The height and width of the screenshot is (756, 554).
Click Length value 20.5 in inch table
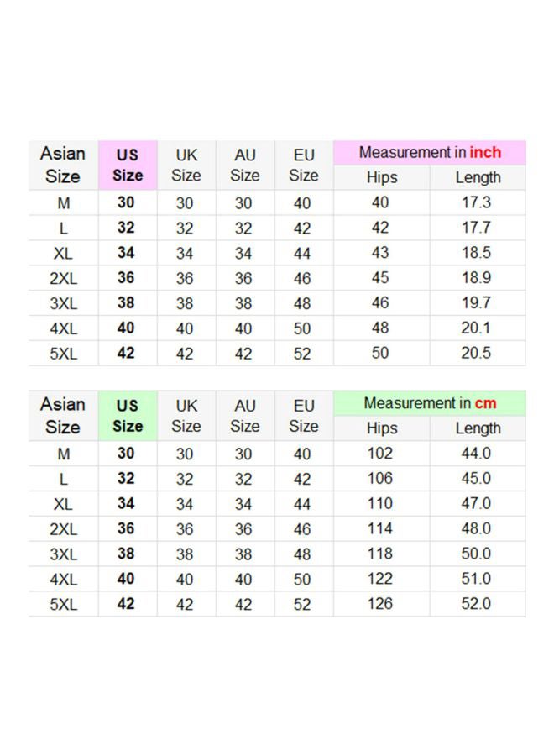[477, 353]
